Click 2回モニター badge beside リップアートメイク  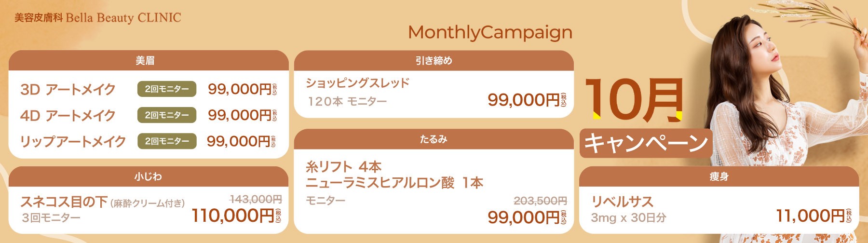point(167,141)
